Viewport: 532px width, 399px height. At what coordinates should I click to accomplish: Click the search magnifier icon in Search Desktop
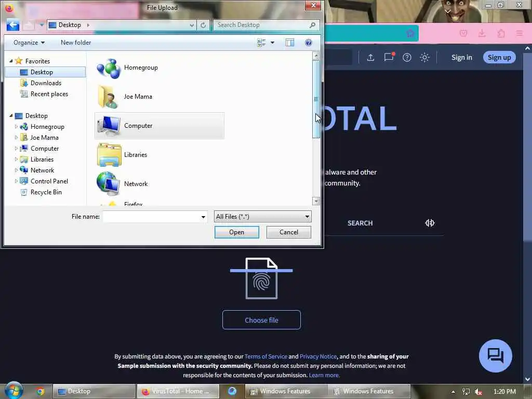[x=312, y=25]
